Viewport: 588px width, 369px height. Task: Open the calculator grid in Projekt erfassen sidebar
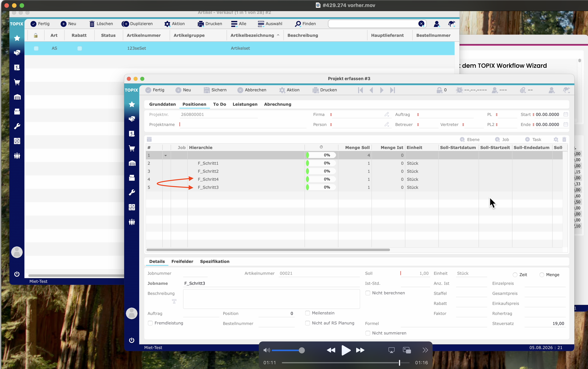pyautogui.click(x=132, y=207)
